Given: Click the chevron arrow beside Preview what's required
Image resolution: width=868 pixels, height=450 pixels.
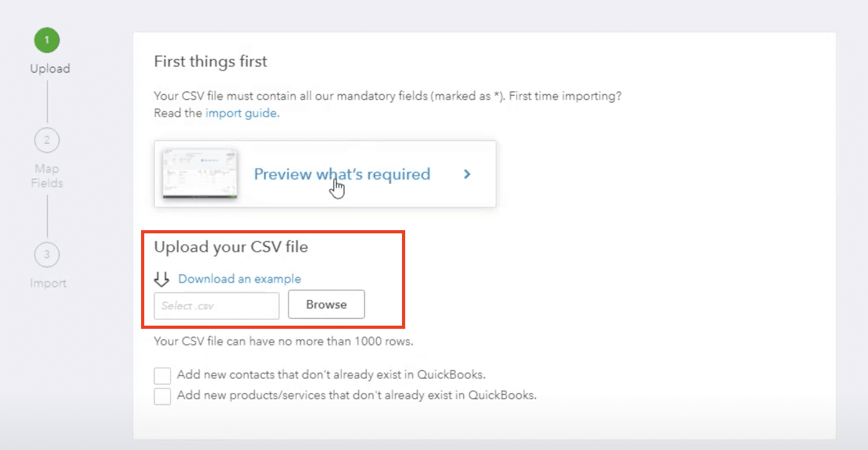Looking at the screenshot, I should tap(467, 174).
